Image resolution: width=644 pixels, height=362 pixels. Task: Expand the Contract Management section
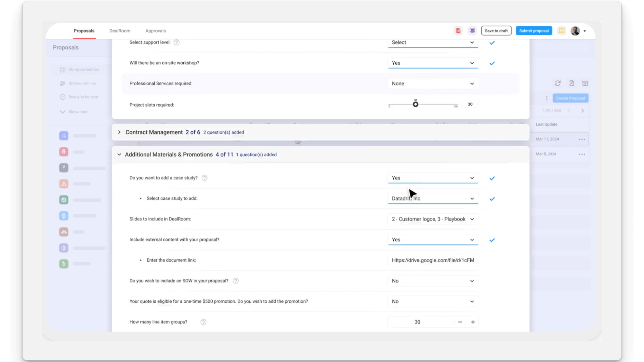click(119, 132)
